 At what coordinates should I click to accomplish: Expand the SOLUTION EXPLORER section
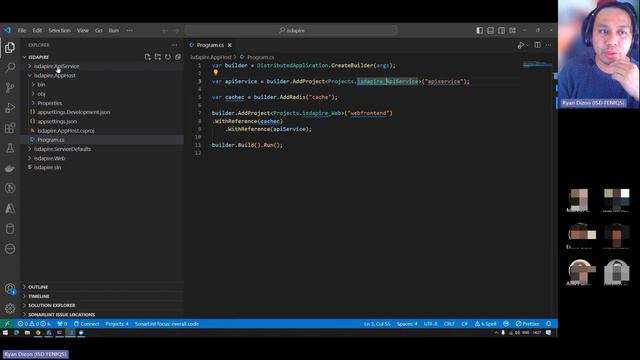tap(51, 305)
